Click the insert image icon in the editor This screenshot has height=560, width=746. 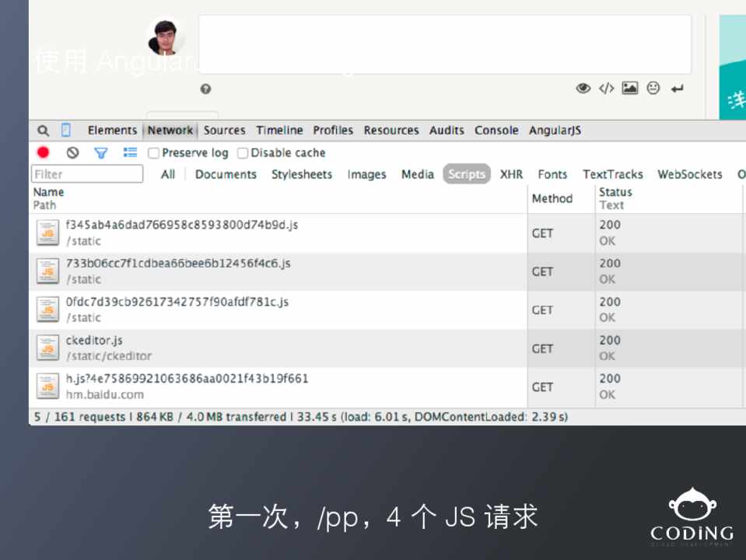(x=629, y=89)
